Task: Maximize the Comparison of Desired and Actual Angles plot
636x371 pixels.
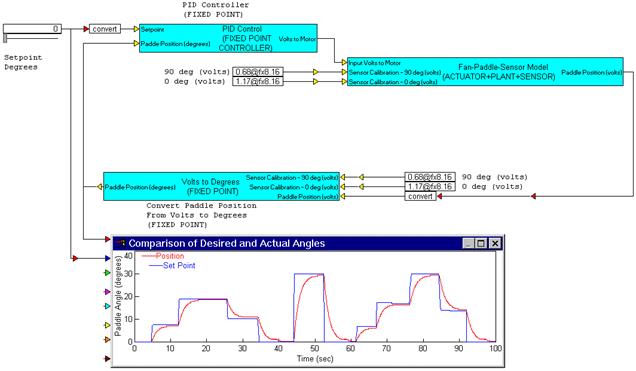Action: (x=481, y=243)
